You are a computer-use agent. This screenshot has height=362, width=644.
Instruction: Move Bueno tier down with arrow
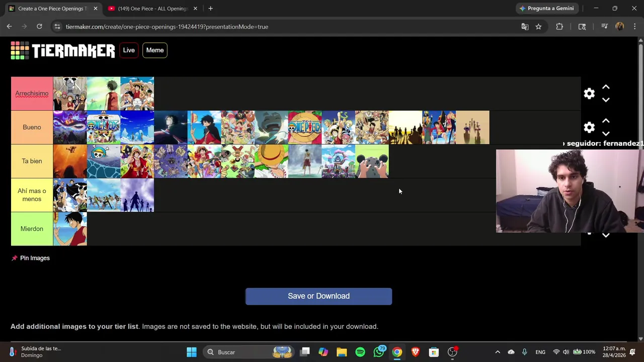606,133
